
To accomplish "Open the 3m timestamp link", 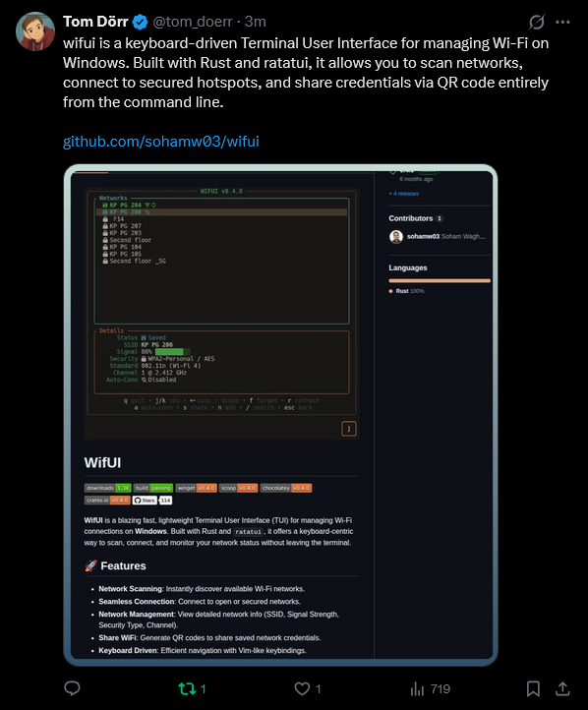I will pos(256,22).
